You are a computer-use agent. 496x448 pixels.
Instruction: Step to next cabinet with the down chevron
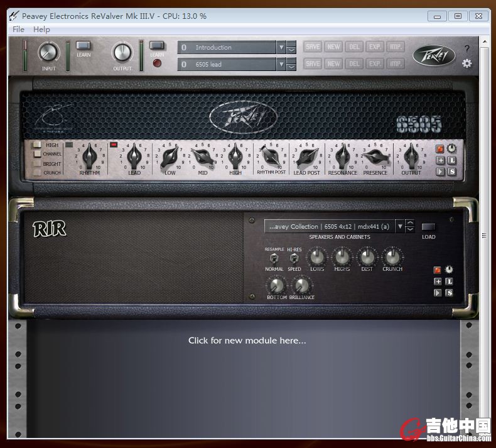click(x=409, y=229)
